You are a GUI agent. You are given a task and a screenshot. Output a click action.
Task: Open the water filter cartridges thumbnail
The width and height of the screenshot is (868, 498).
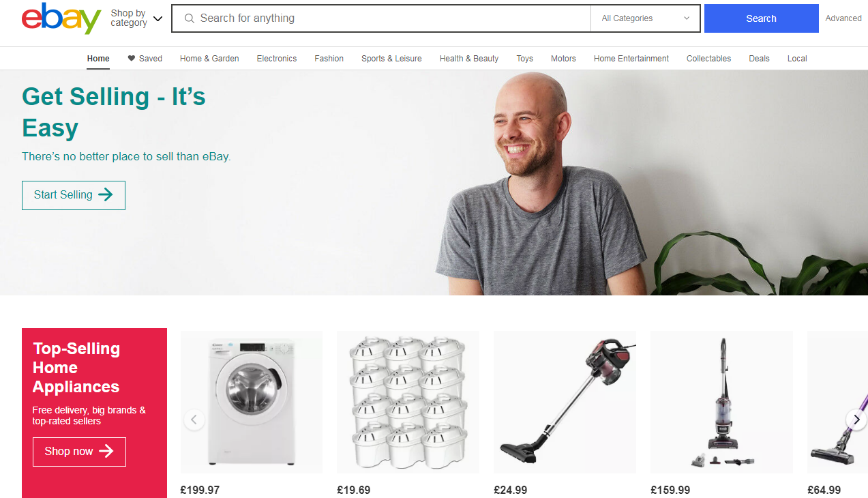point(408,402)
